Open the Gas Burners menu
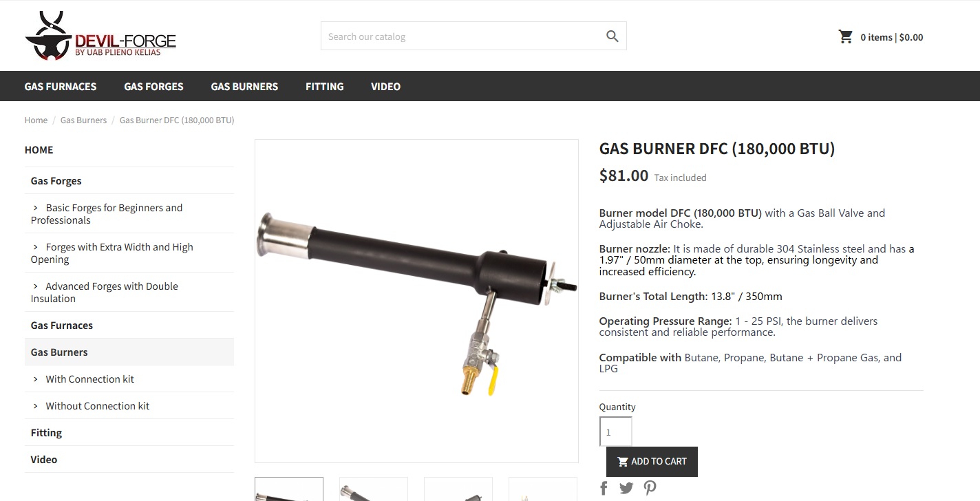 (244, 86)
